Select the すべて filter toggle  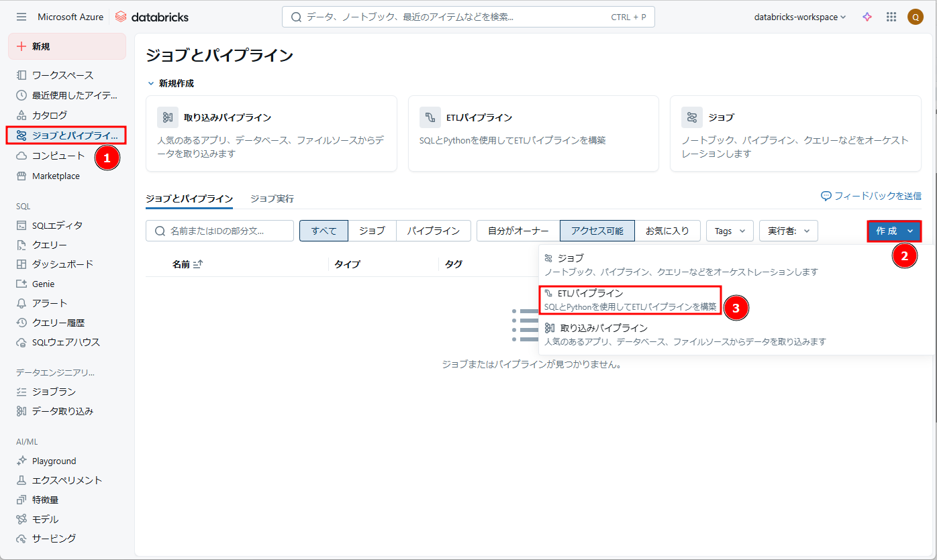324,231
